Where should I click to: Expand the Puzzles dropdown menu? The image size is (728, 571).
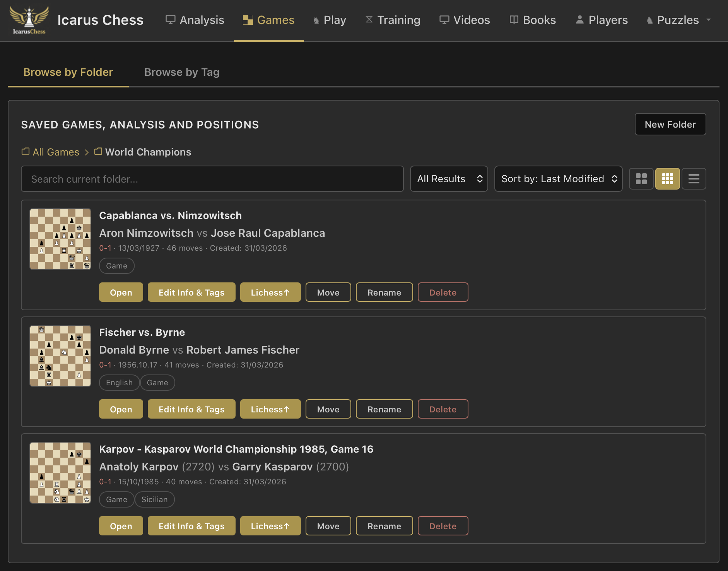point(679,20)
